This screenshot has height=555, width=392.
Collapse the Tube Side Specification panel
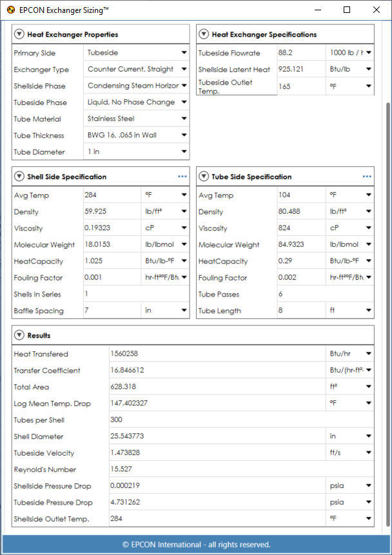(x=204, y=177)
